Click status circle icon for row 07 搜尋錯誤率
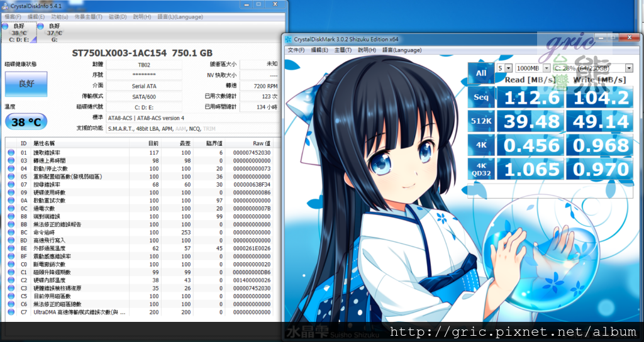This screenshot has width=644, height=342. [x=11, y=185]
